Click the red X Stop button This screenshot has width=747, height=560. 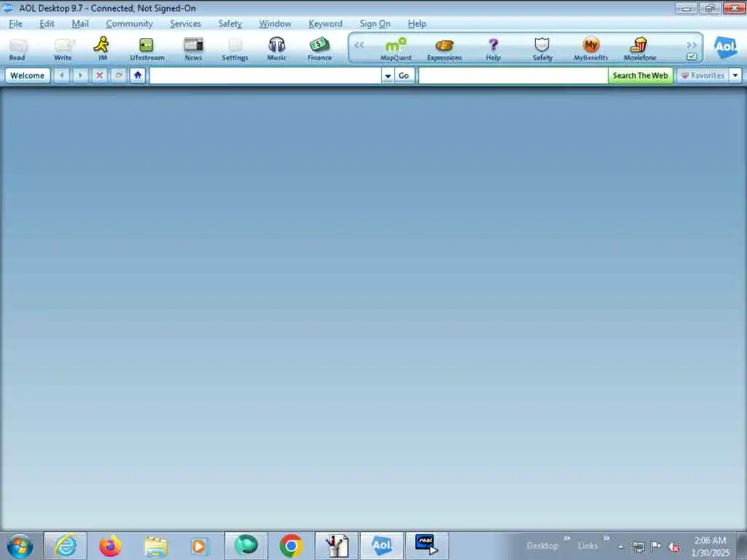(x=99, y=75)
